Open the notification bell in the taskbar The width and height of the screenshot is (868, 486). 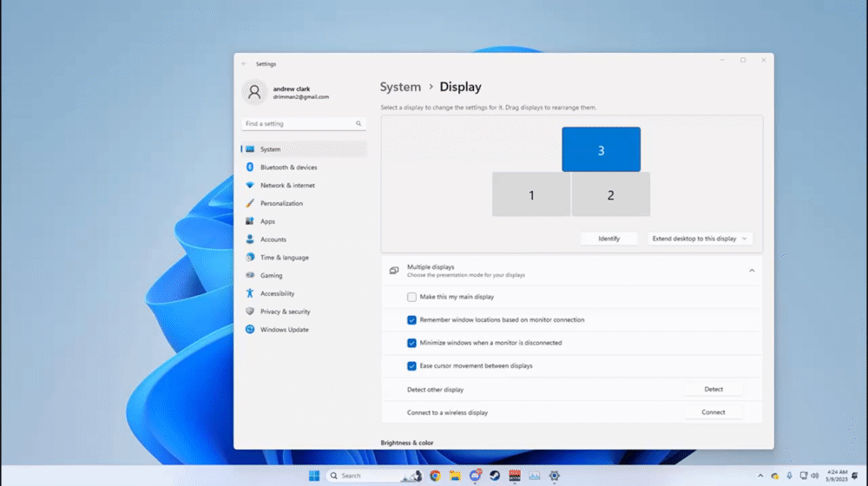855,476
